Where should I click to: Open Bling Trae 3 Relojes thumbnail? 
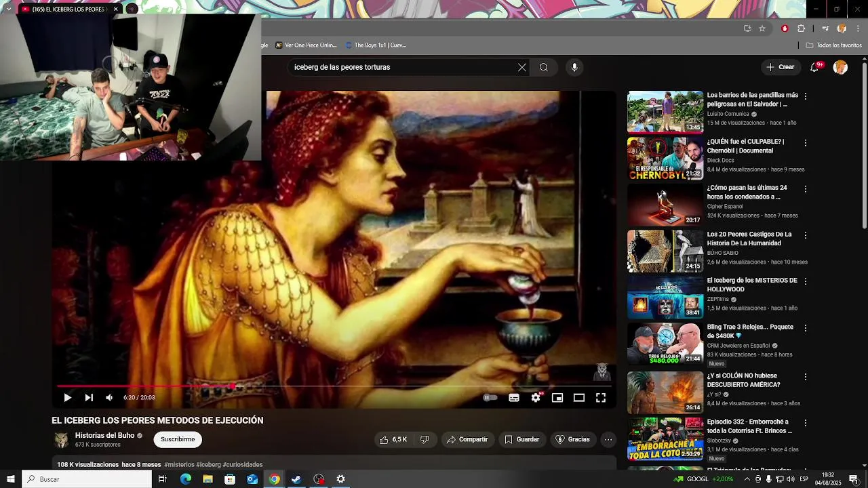pyautogui.click(x=665, y=344)
